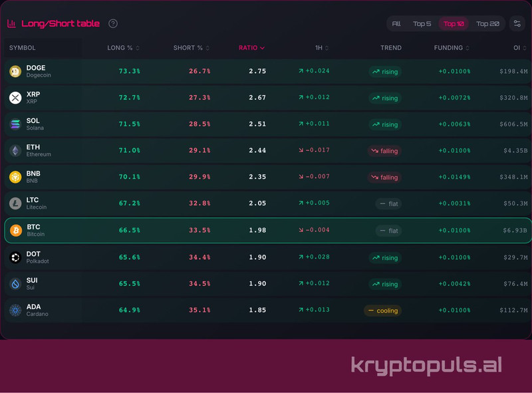Sort by LONG % column

coord(123,48)
